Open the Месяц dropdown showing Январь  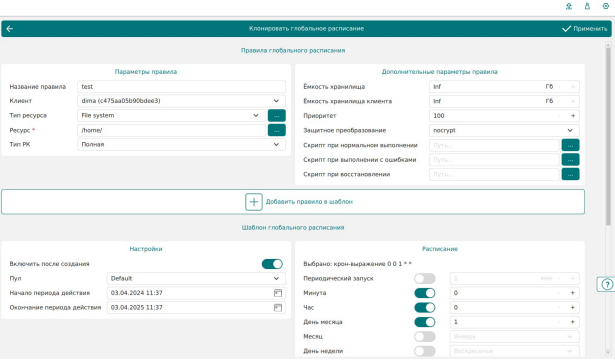514,337
